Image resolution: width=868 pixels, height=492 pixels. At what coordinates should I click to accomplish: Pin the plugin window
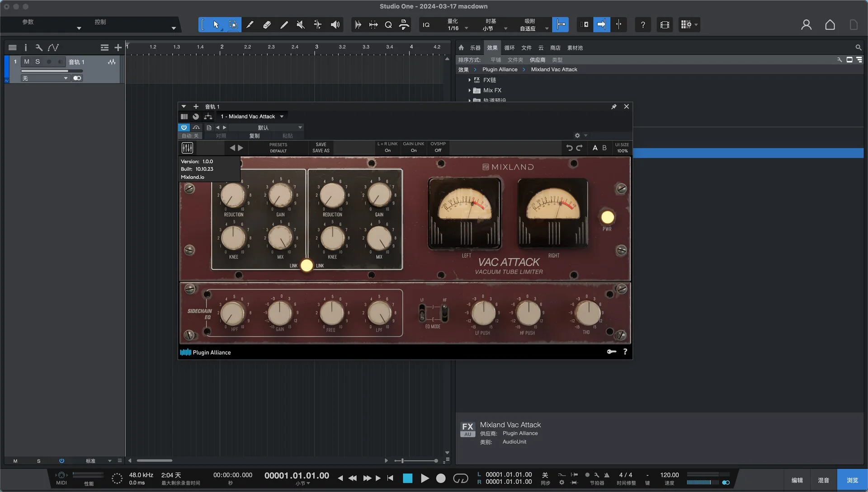point(613,107)
